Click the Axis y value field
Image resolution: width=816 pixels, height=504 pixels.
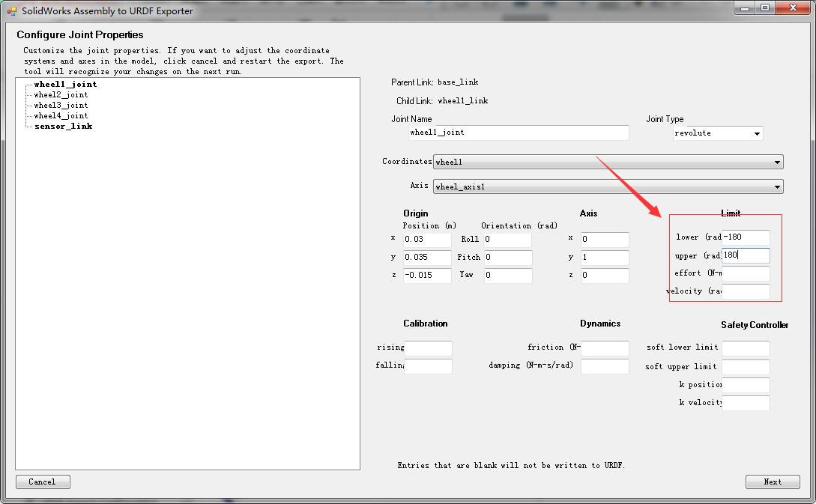pyautogui.click(x=605, y=257)
